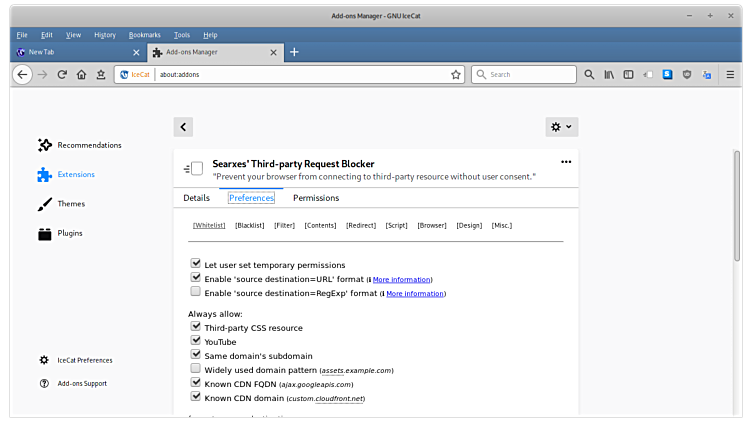Click the back arrow button above extension

coord(183,127)
